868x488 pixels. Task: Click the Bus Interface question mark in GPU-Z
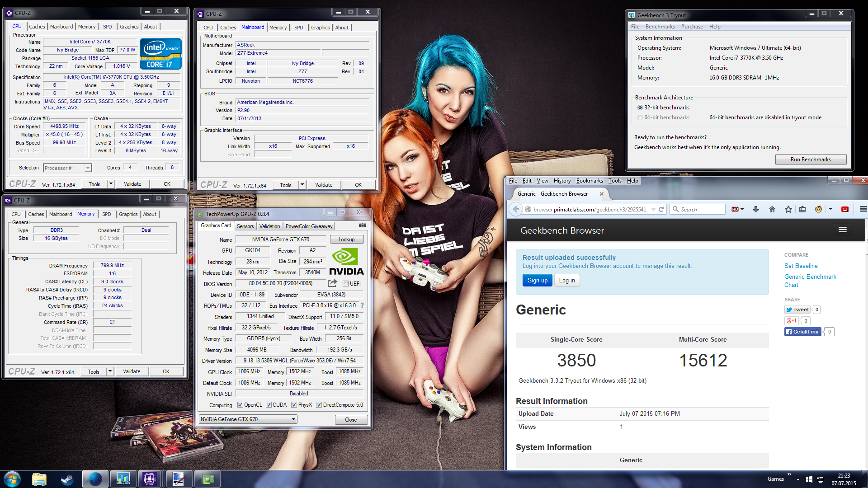[x=362, y=305]
